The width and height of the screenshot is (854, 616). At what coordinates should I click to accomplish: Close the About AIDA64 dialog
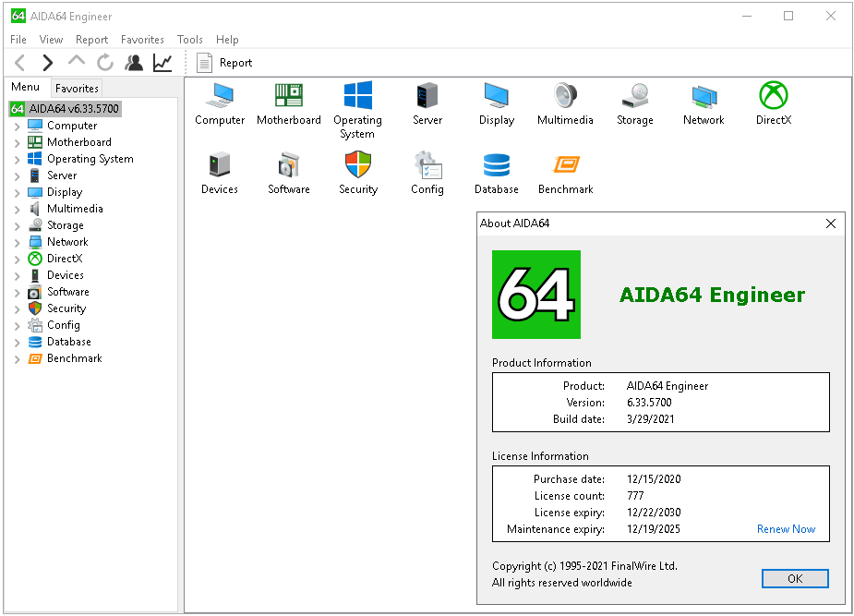[x=830, y=223]
